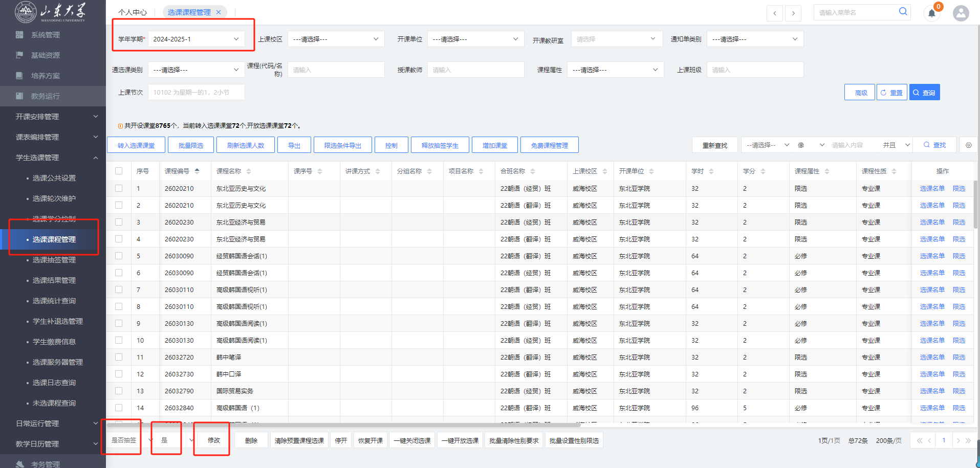Open 系统管理 in the sidebar

(45, 35)
